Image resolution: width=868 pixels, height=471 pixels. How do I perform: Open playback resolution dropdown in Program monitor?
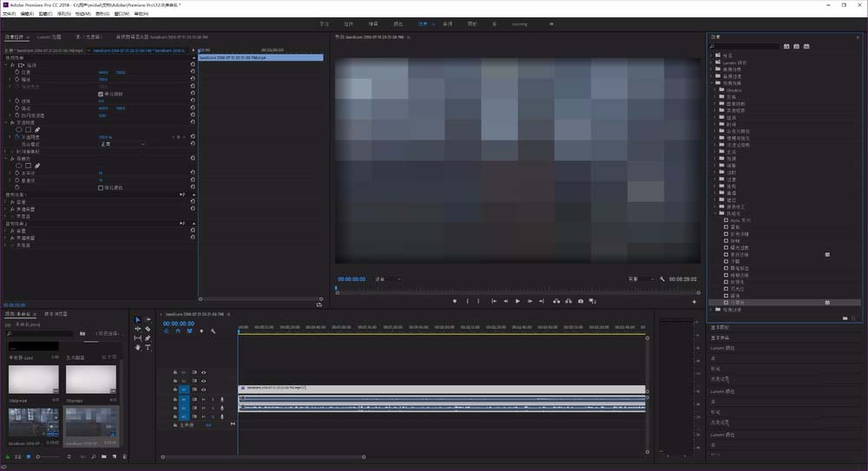[x=641, y=279]
